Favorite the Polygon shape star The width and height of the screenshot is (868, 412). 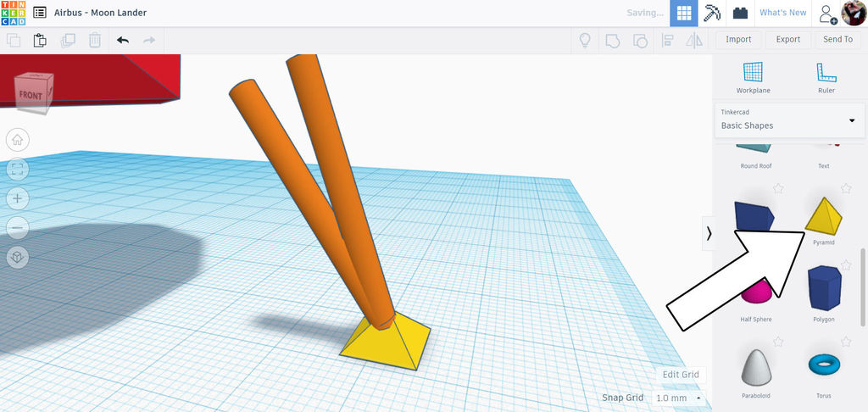846,265
